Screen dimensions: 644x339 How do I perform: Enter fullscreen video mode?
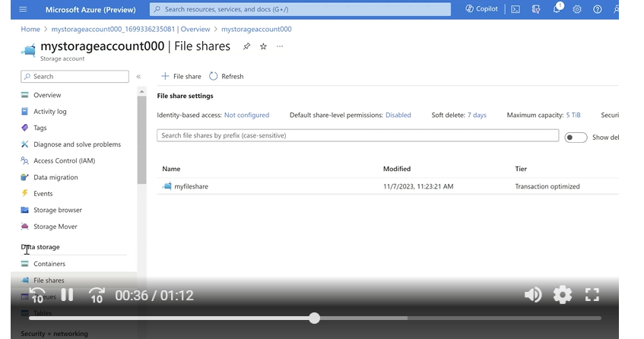tap(592, 295)
